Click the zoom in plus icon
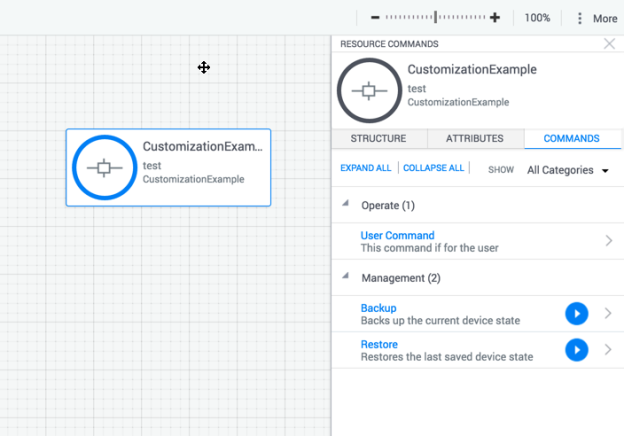Image resolution: width=624 pixels, height=436 pixels. [495, 18]
